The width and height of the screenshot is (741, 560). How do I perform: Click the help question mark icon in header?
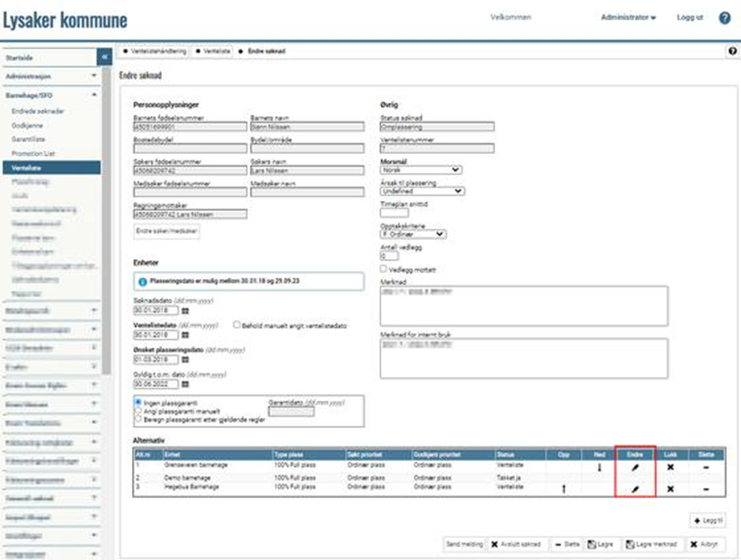[x=725, y=18]
